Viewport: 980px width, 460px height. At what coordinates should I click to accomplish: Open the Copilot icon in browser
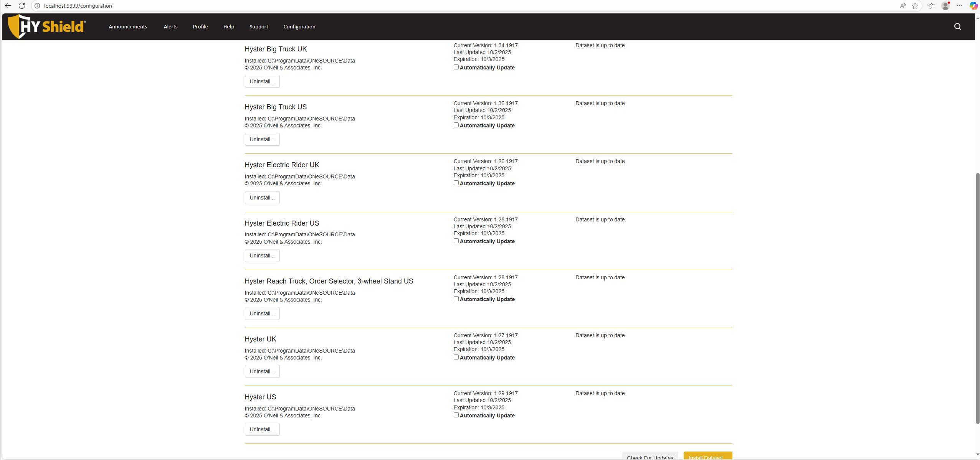(973, 6)
